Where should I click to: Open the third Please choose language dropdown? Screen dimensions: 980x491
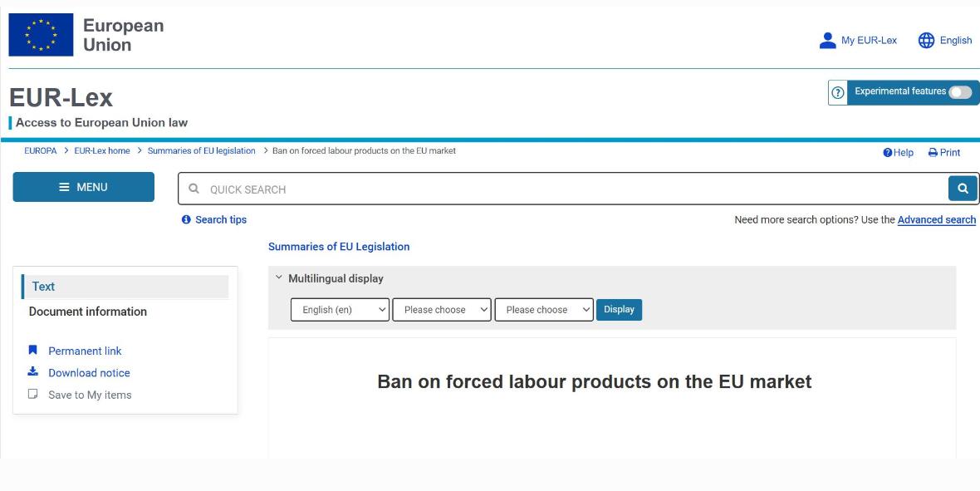544,310
